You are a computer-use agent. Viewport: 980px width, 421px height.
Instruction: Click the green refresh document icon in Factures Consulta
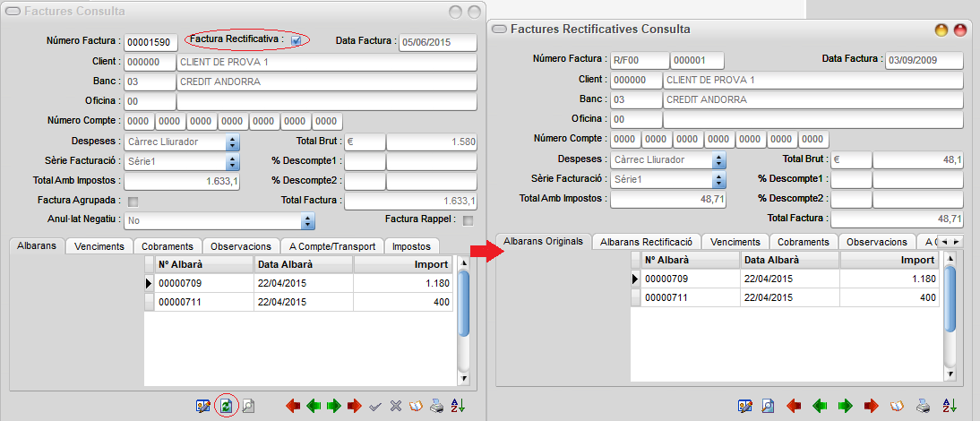tap(227, 406)
